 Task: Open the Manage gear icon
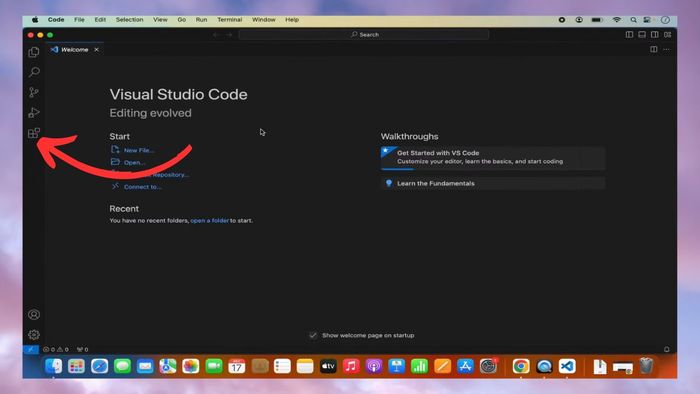pyautogui.click(x=34, y=335)
